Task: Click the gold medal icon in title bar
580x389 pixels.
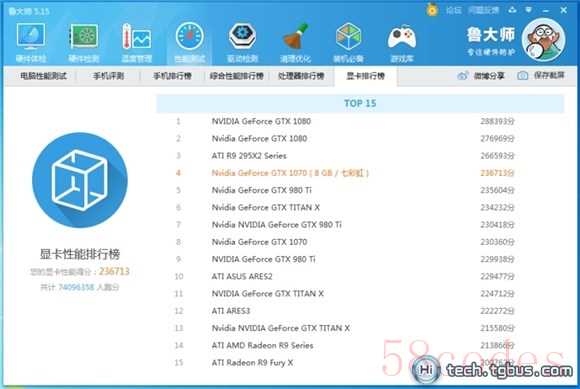Action: pyautogui.click(x=432, y=10)
